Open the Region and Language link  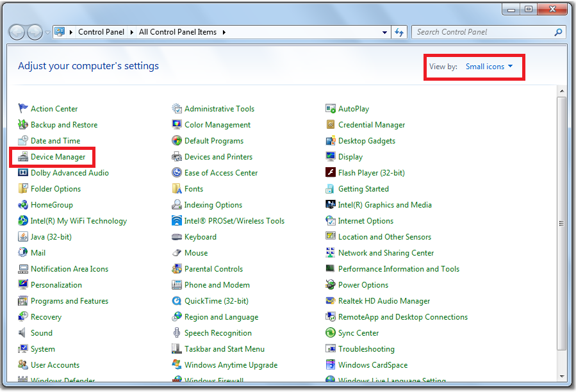click(221, 316)
